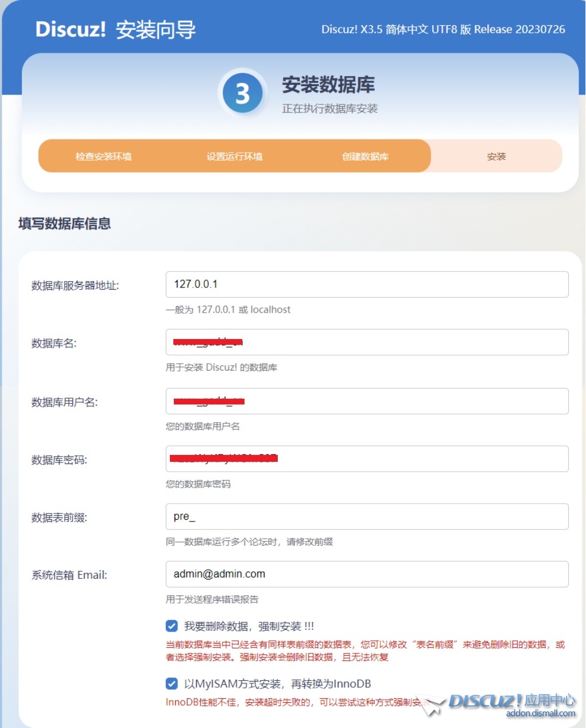Image resolution: width=586 pixels, height=728 pixels.
Task: Click the hint 同一数据库运行多个论坛时，请修改前缀
Action: coord(249,542)
